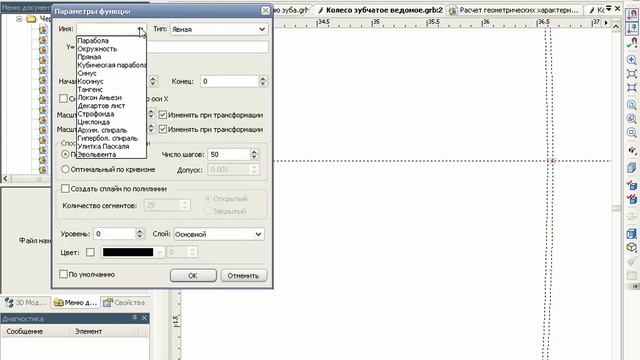Toggle the checkbox next to Цвет
The width and height of the screenshot is (640, 360).
tap(90, 252)
